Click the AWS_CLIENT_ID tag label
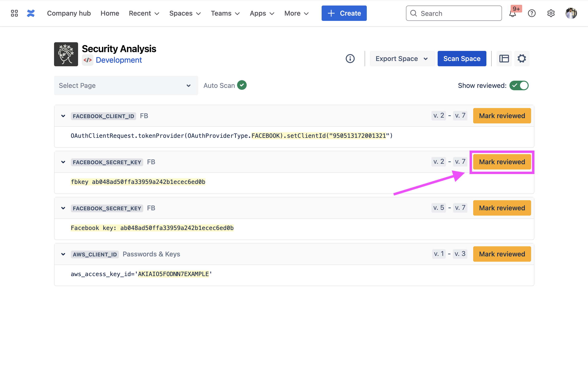588x375 pixels. tap(95, 254)
